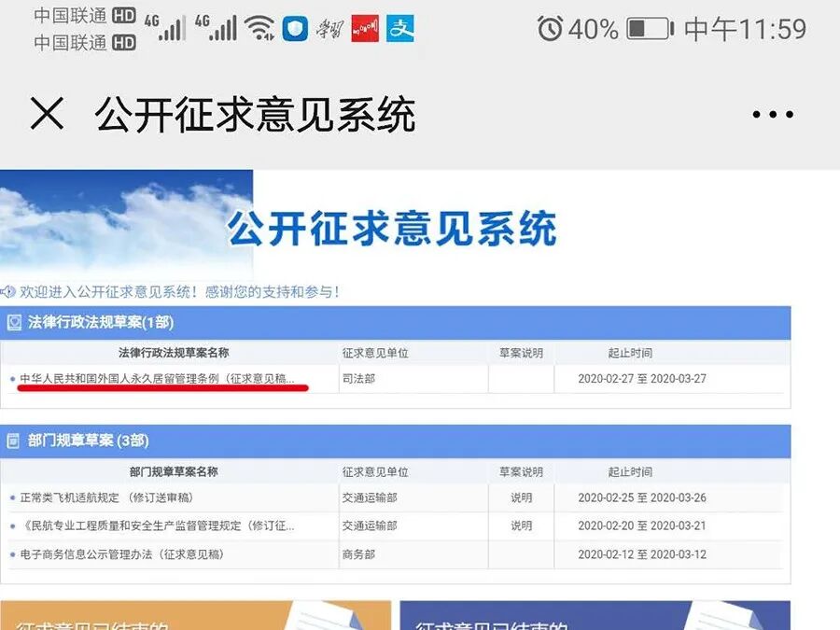Open 正常类飞机适航规定（修订送审稿）link

point(106,497)
